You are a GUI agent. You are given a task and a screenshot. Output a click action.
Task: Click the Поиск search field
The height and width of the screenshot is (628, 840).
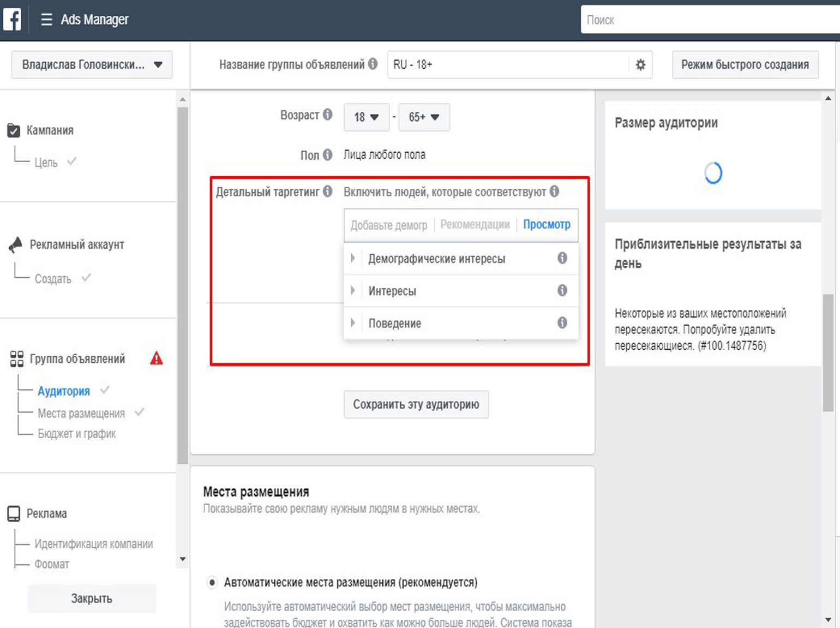709,20
